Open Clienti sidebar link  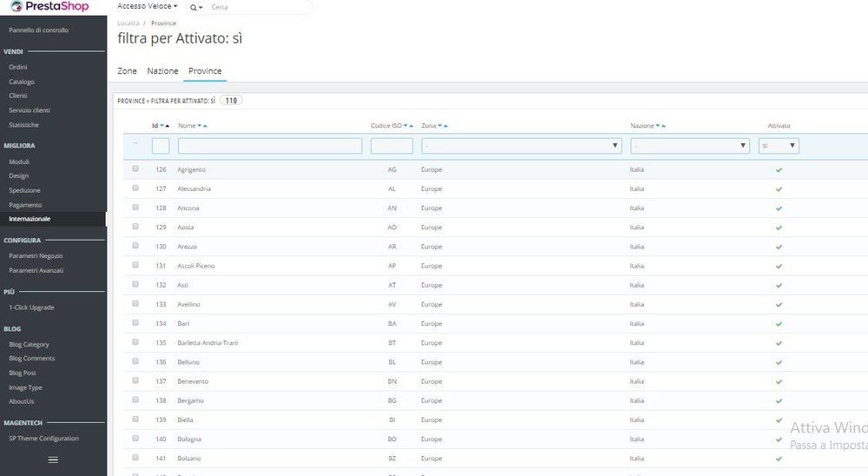[x=17, y=96]
